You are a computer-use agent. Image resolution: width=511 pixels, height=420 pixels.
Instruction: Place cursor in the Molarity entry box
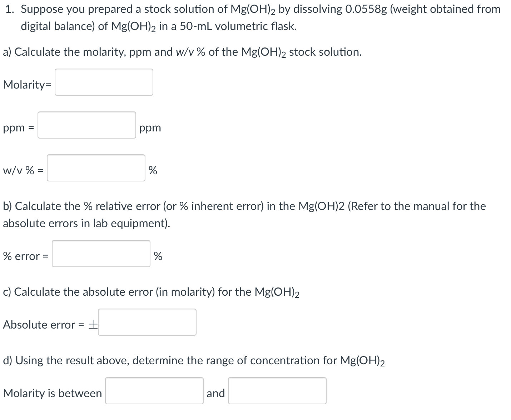point(104,82)
